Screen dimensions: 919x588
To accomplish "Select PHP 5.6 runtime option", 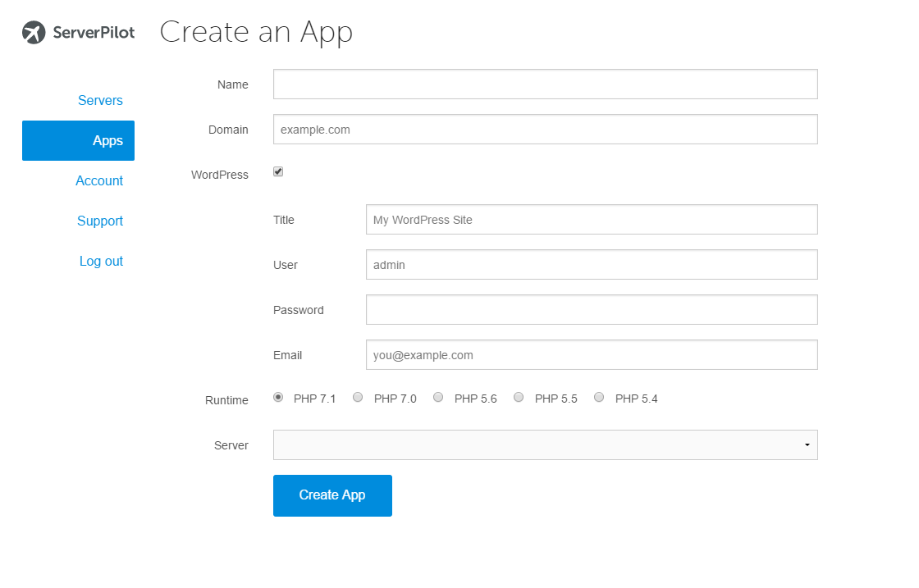I will tap(438, 398).
